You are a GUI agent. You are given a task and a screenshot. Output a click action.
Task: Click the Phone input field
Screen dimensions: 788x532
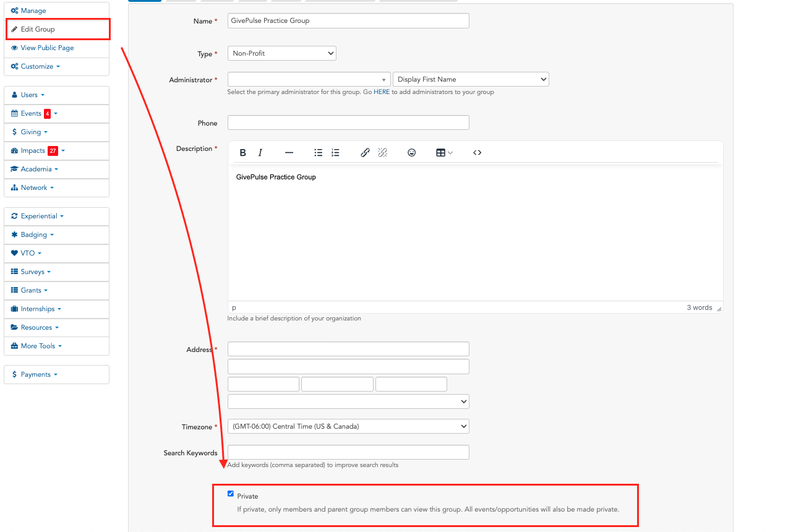[348, 122]
